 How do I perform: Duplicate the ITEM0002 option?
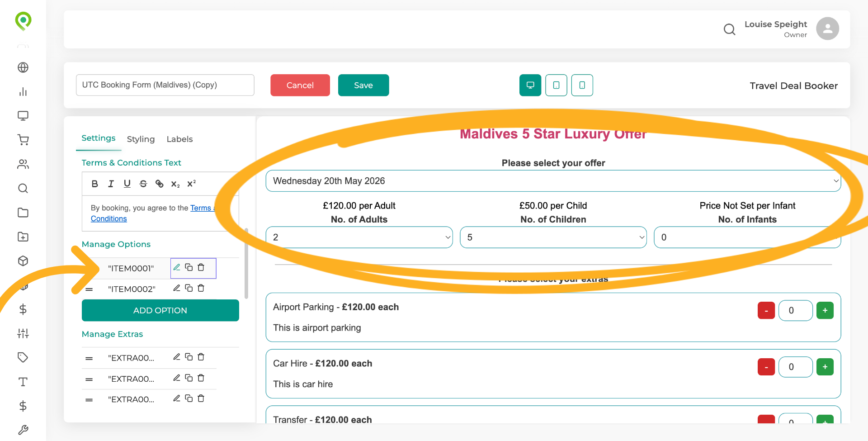click(189, 288)
